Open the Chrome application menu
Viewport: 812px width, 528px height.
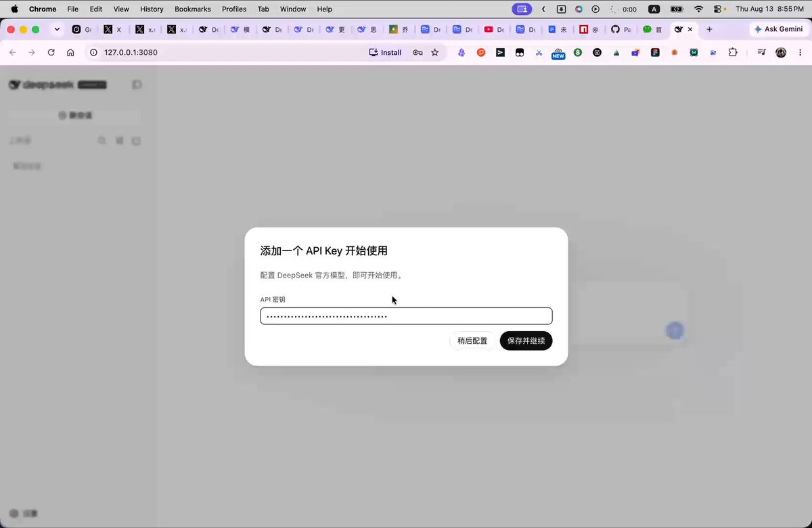click(x=43, y=9)
